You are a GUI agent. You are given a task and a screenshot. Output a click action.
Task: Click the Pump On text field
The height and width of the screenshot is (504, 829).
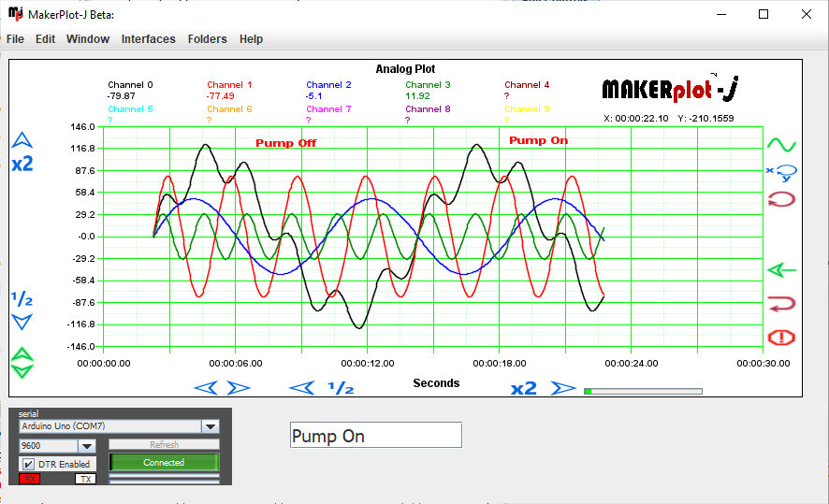tap(376, 436)
